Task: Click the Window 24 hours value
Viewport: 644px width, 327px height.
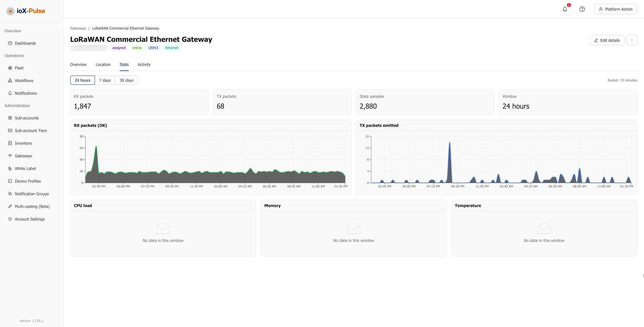Action: click(516, 106)
